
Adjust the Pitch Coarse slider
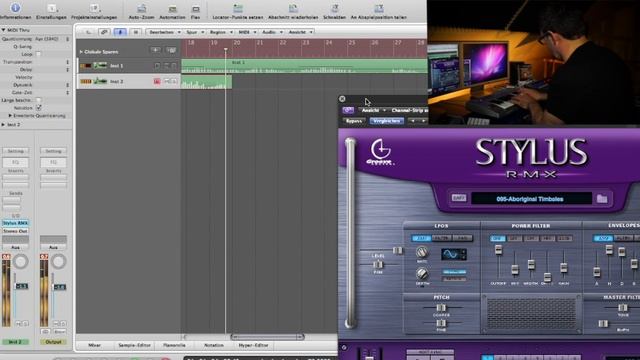point(441,307)
